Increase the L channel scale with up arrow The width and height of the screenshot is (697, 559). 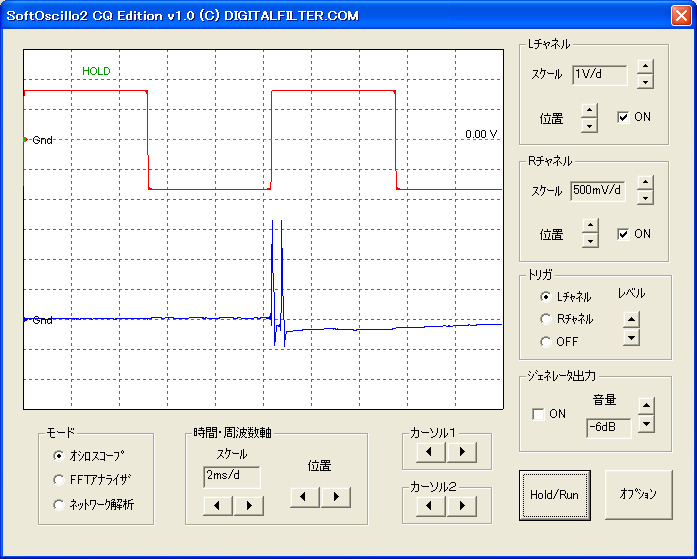pos(645,68)
